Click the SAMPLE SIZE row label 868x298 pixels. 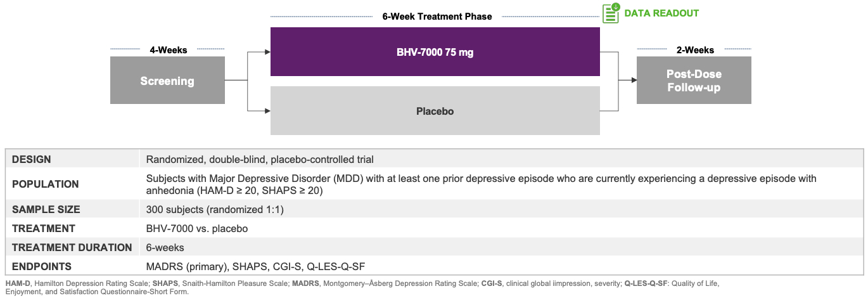pos(46,209)
